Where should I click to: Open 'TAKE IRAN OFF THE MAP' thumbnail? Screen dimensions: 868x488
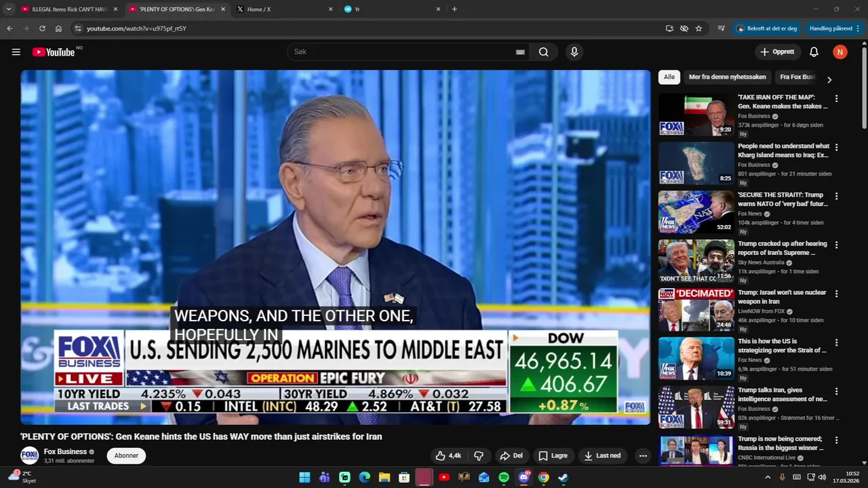point(696,115)
